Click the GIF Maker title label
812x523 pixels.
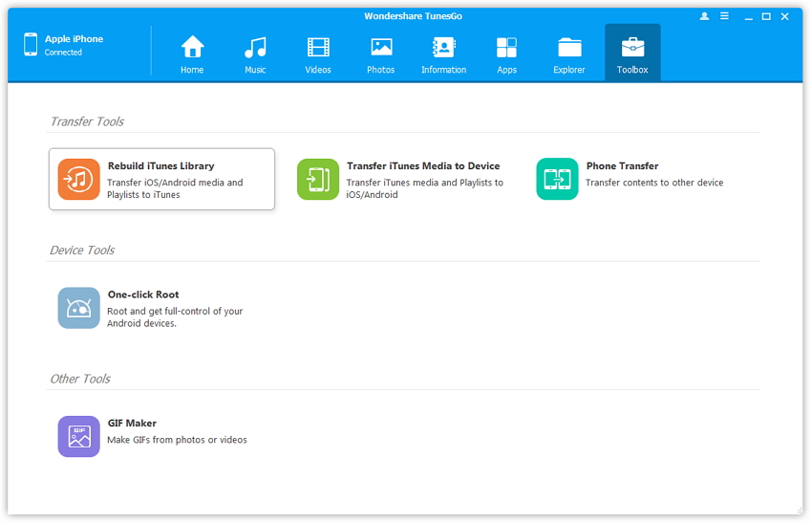click(x=132, y=424)
